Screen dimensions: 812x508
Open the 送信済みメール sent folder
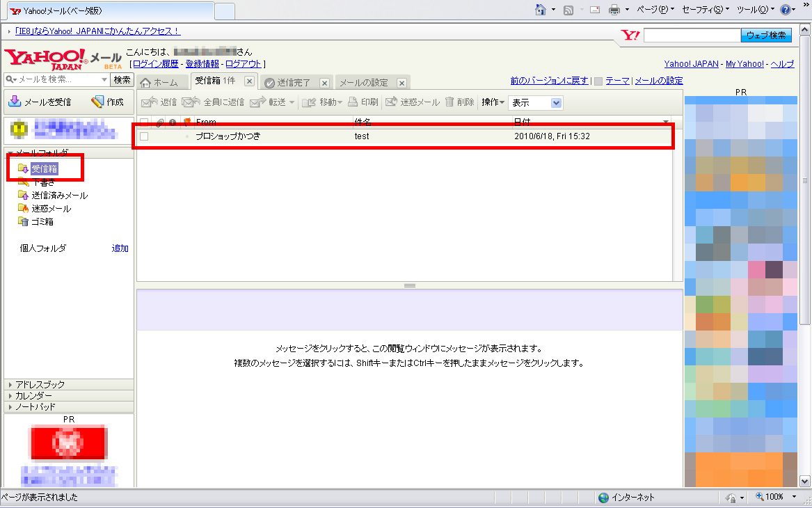pos(60,196)
